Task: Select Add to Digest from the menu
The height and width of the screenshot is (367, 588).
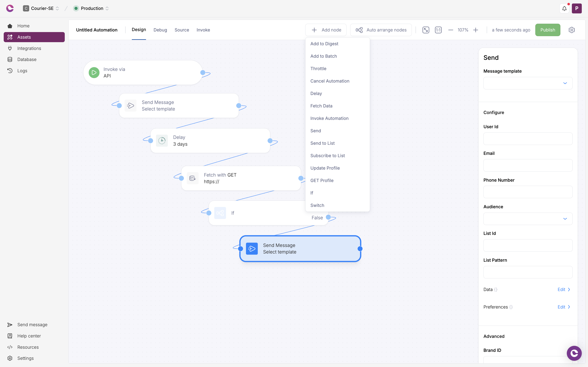Action: 324,44
